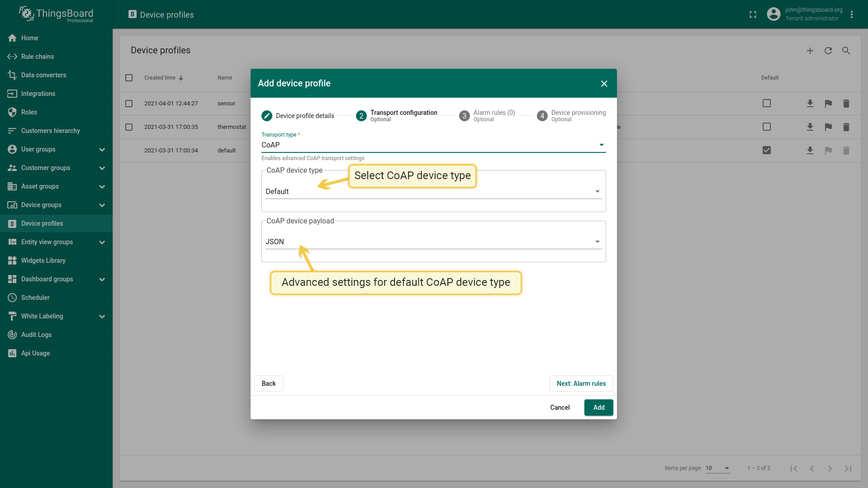Expand Entity view groups in sidebar
Screen dimensions: 868x488
click(x=102, y=242)
